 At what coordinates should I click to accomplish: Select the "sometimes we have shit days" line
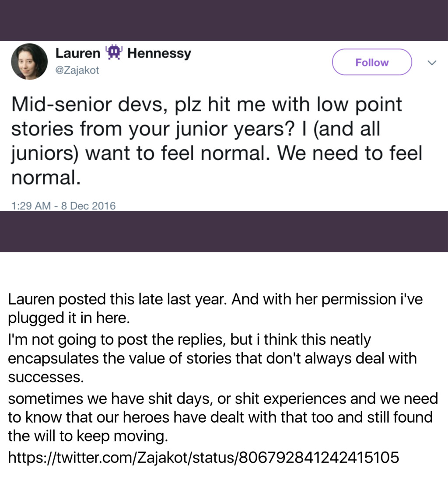click(x=223, y=399)
